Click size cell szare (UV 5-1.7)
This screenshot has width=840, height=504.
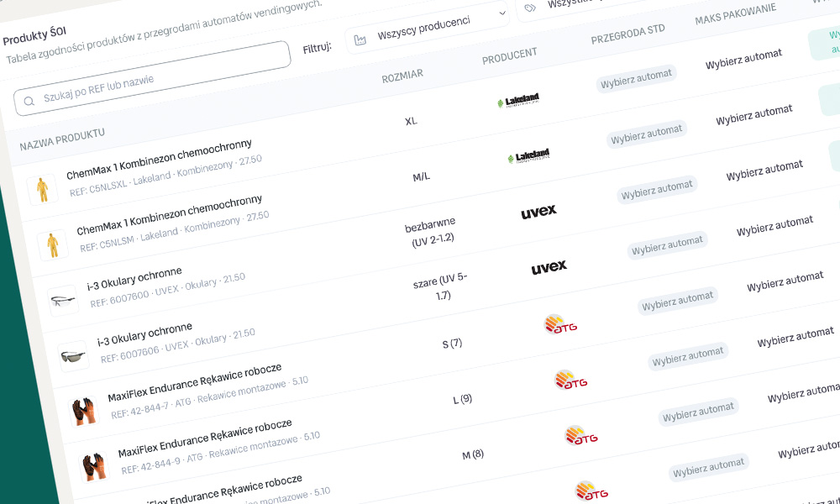pyautogui.click(x=442, y=287)
